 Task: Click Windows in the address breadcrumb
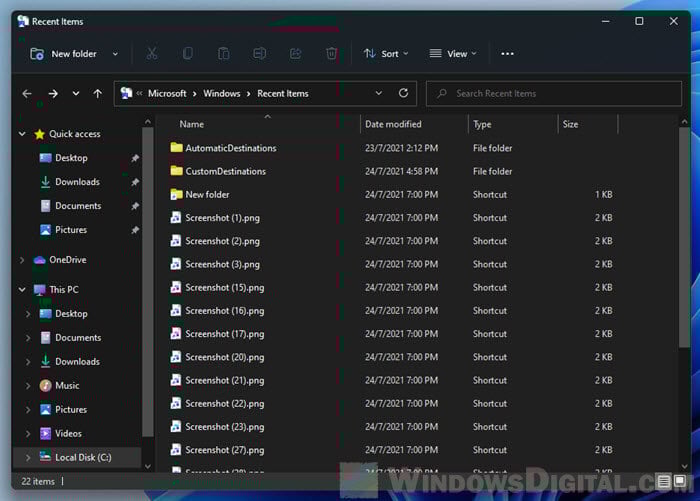pos(222,93)
